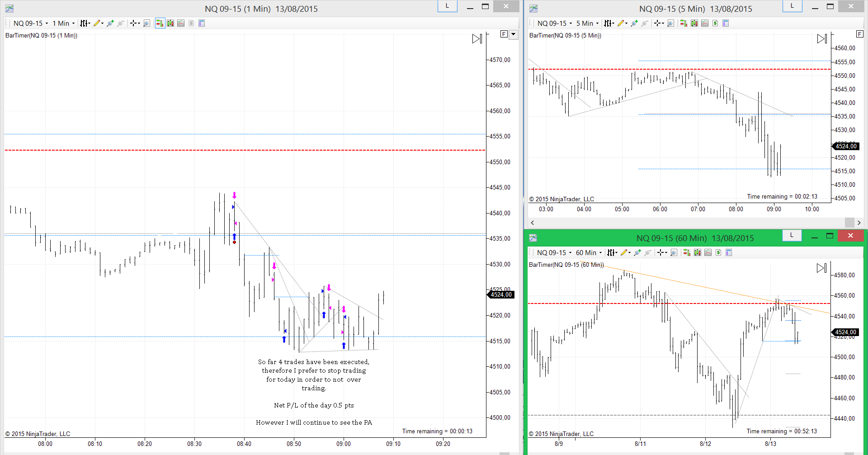Jump to latest bar in 5 Min chart
868x455 pixels.
(x=822, y=39)
